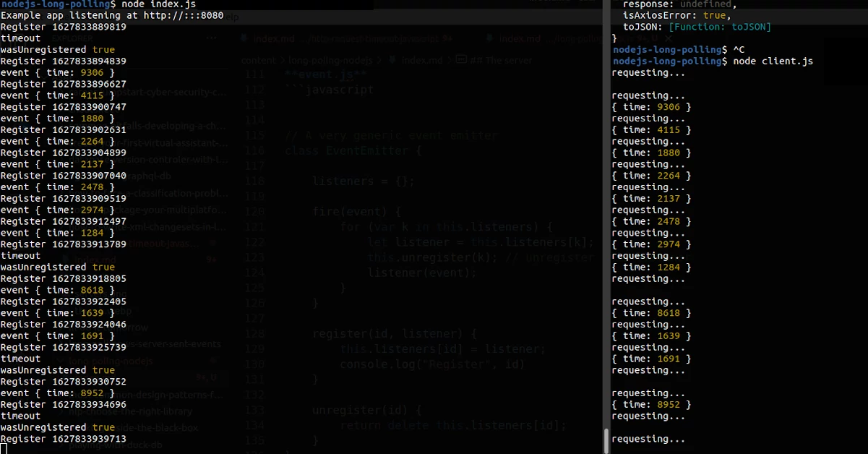Click '{ time: 9306 }' in client terminal
The image size is (868, 454).
tap(652, 107)
